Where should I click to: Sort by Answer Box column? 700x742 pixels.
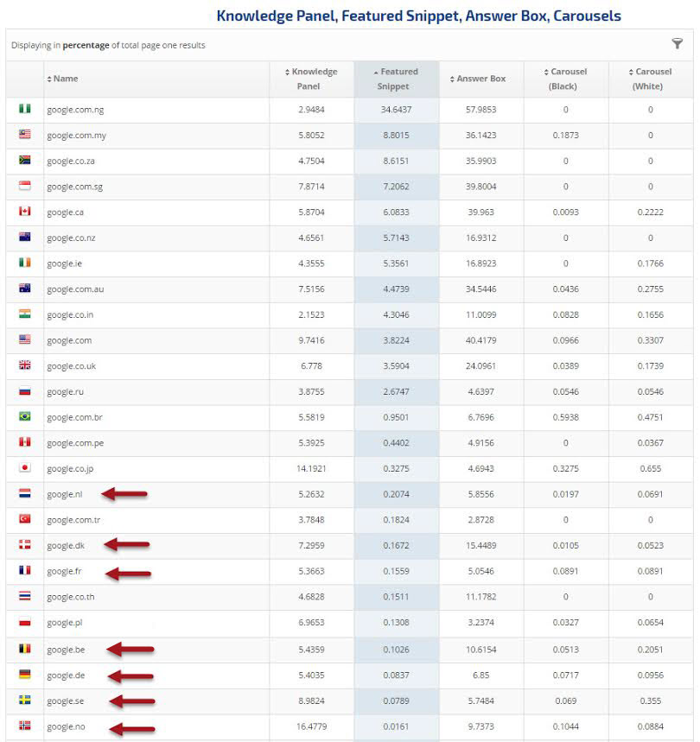click(480, 79)
